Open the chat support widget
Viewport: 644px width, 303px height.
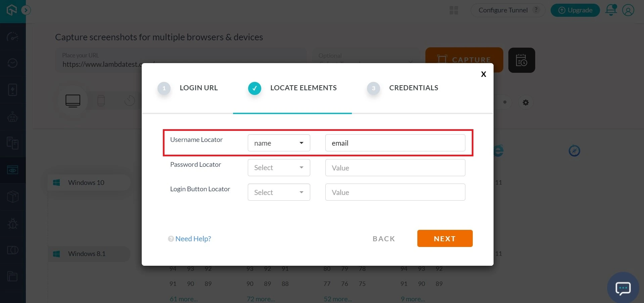(x=623, y=288)
